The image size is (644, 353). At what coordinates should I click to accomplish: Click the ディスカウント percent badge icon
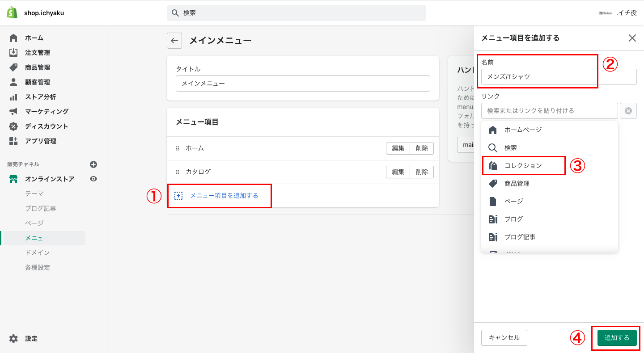coord(13,126)
